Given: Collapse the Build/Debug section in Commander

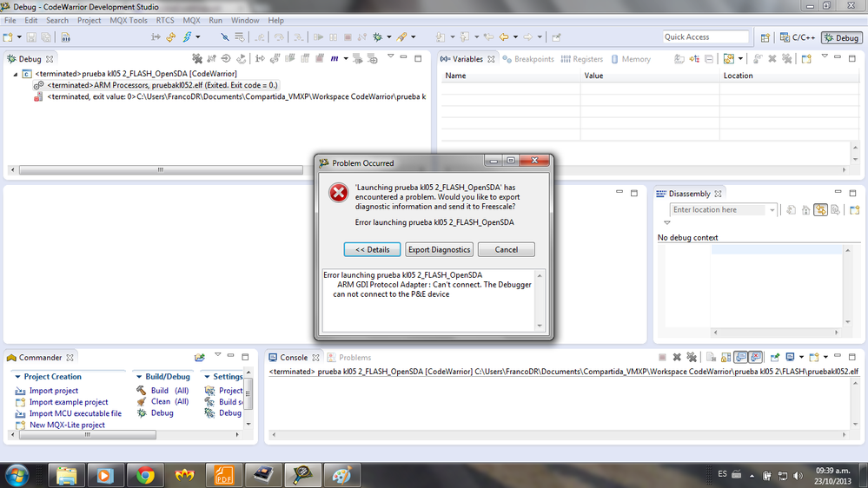Looking at the screenshot, I should click(139, 376).
